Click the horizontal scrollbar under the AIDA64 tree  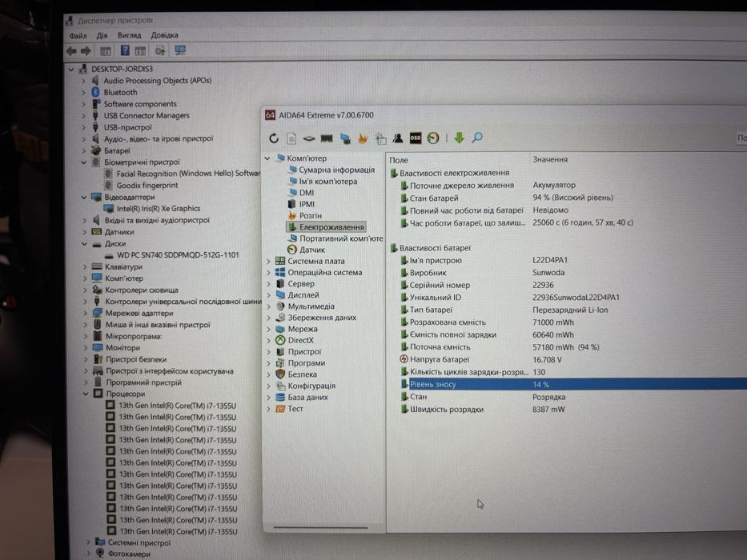[320, 528]
